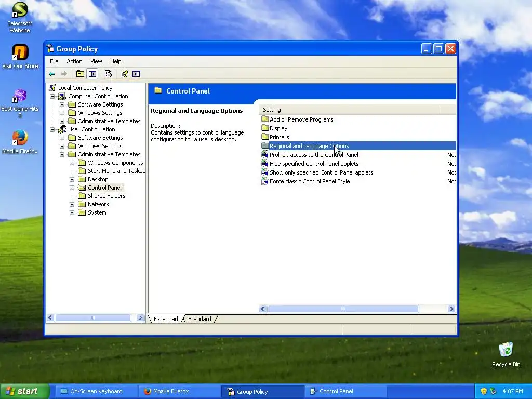
Task: Click the taskbar clock showing 4:07 PM
Action: (x=513, y=391)
